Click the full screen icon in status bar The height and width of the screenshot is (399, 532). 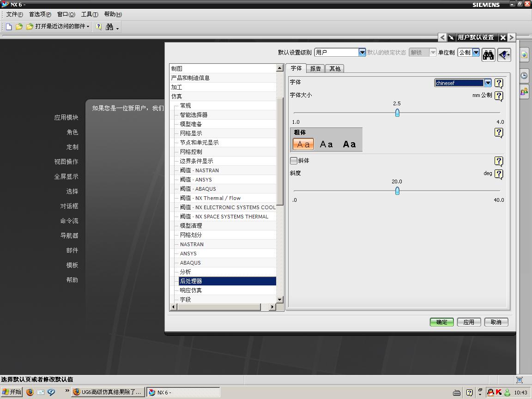pyautogui.click(x=519, y=380)
